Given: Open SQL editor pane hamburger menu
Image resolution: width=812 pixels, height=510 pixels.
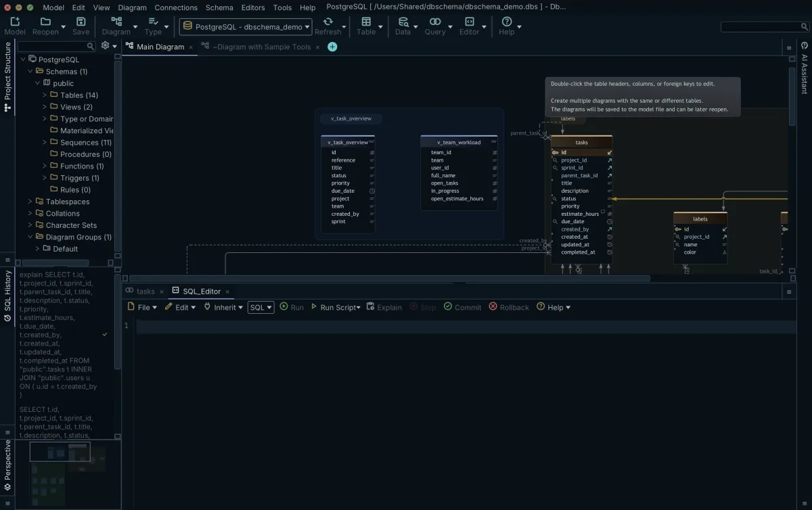Looking at the screenshot, I should coord(788,292).
